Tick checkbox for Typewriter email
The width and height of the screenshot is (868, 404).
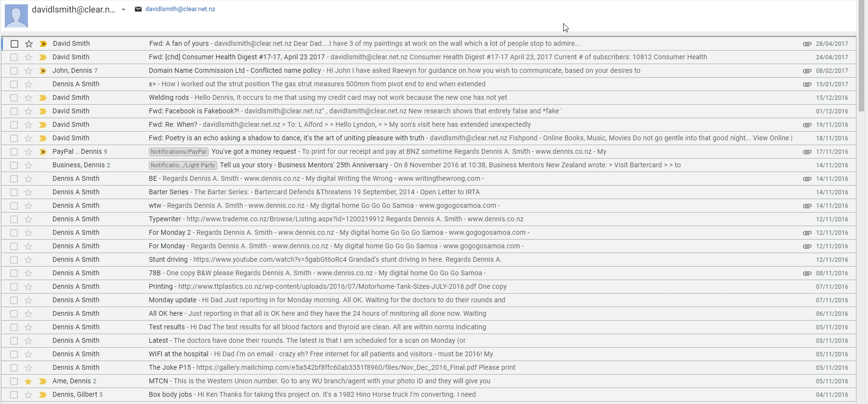click(x=14, y=219)
